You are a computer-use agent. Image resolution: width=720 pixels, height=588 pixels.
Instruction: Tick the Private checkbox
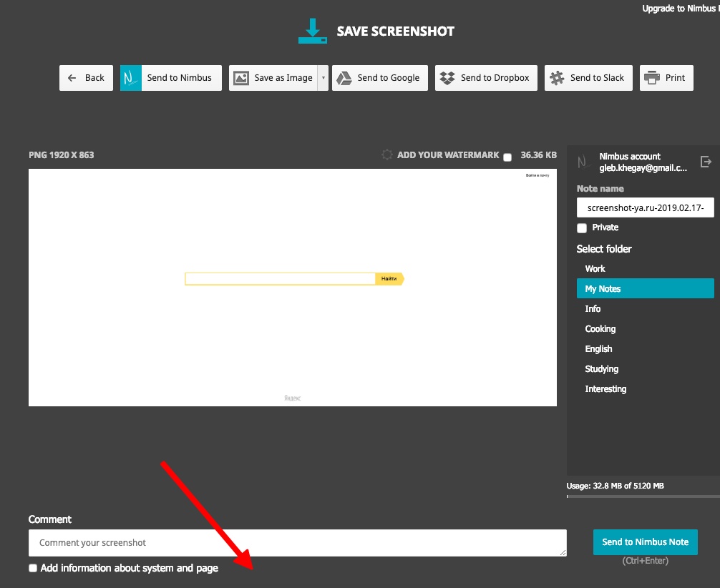[x=582, y=228]
